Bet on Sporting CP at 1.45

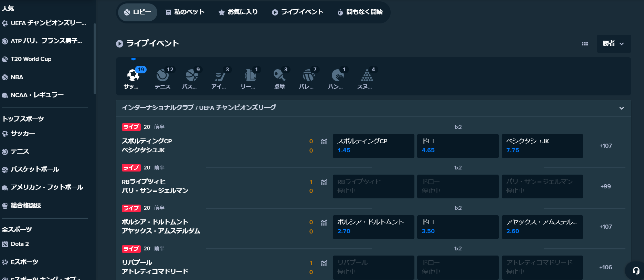[373, 146]
